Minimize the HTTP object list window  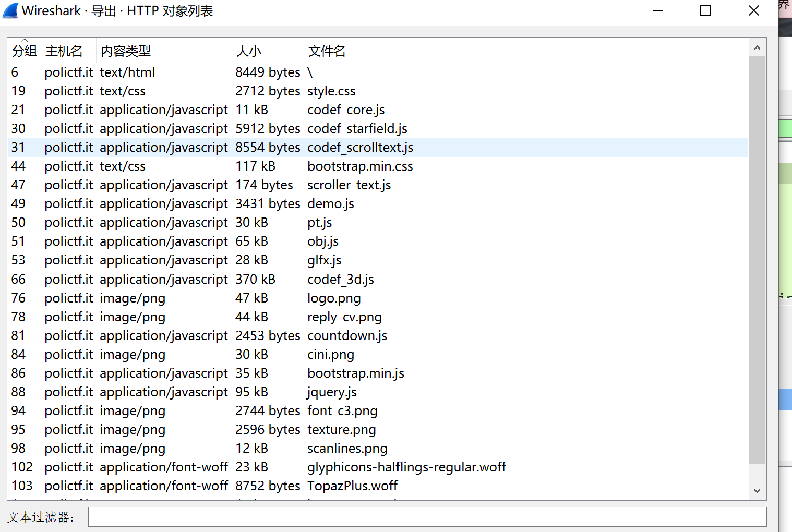(658, 11)
